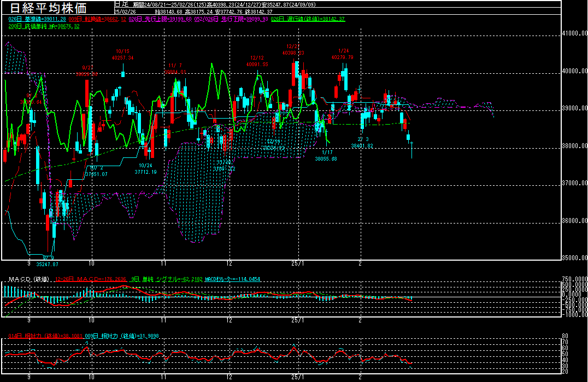Click the 10/2 37651.07 low annotation
Viewport: 588px width, 382px height.
pos(96,171)
